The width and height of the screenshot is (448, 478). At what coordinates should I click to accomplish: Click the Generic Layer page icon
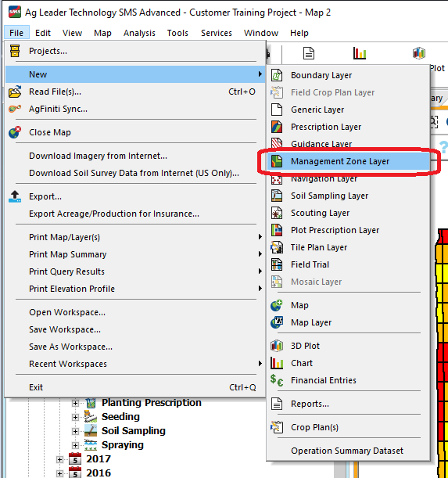click(x=277, y=110)
